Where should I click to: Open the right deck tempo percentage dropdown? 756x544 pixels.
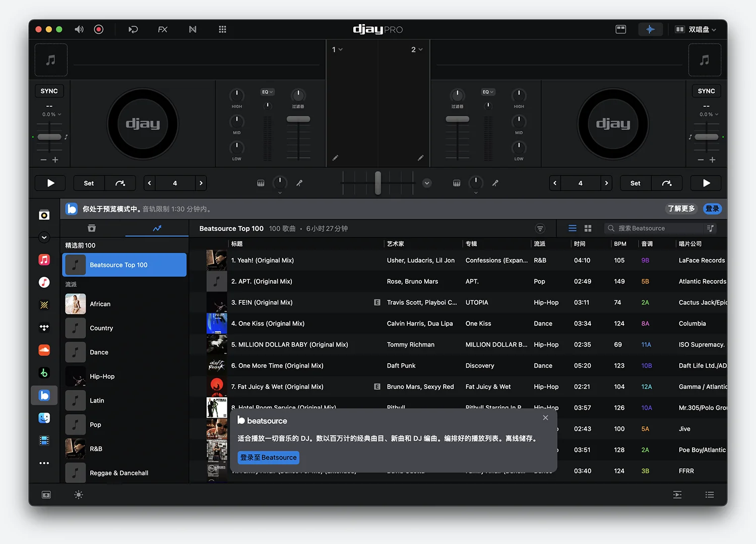(x=709, y=114)
